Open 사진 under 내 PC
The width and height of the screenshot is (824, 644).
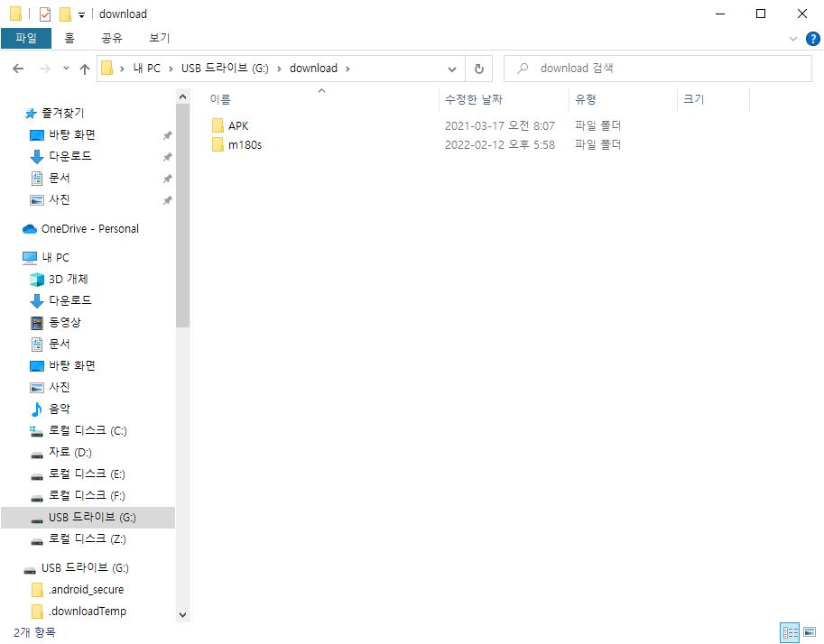[59, 388]
